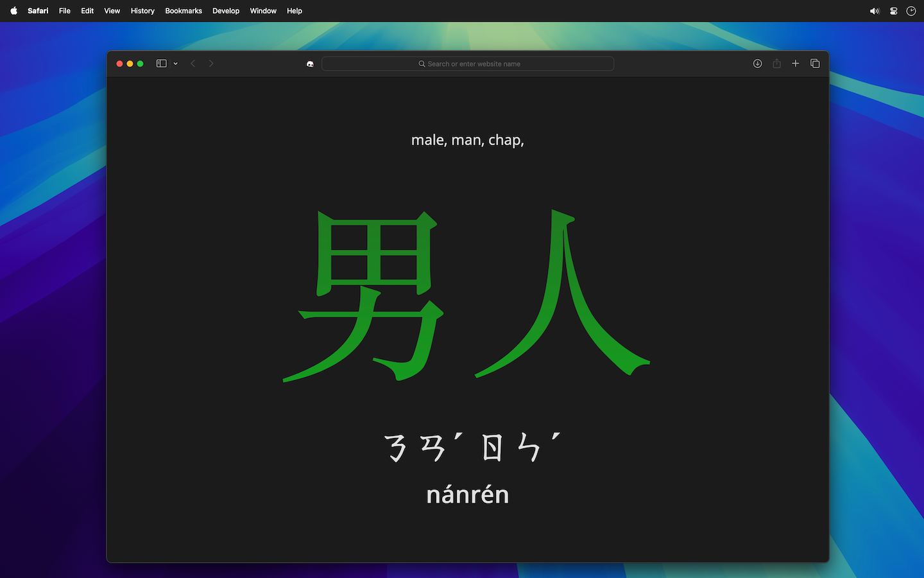Open the Help menu
The width and height of the screenshot is (924, 578).
pyautogui.click(x=295, y=11)
